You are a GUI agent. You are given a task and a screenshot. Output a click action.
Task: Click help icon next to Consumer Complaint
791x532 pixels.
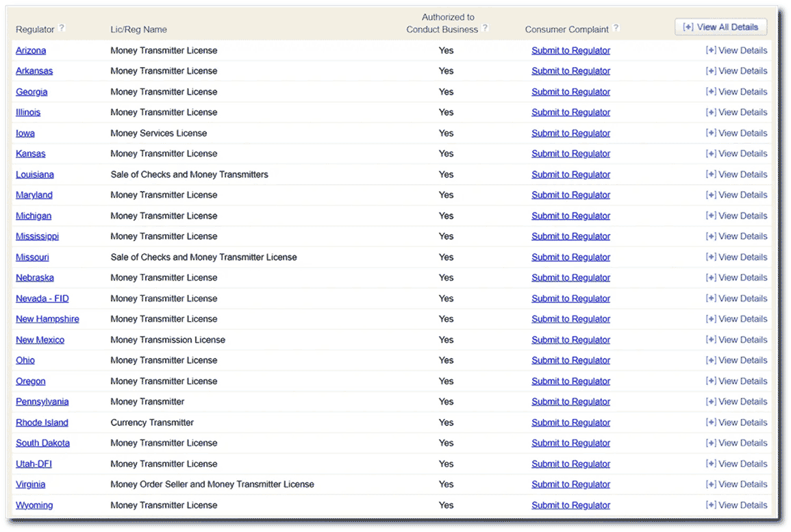point(616,29)
